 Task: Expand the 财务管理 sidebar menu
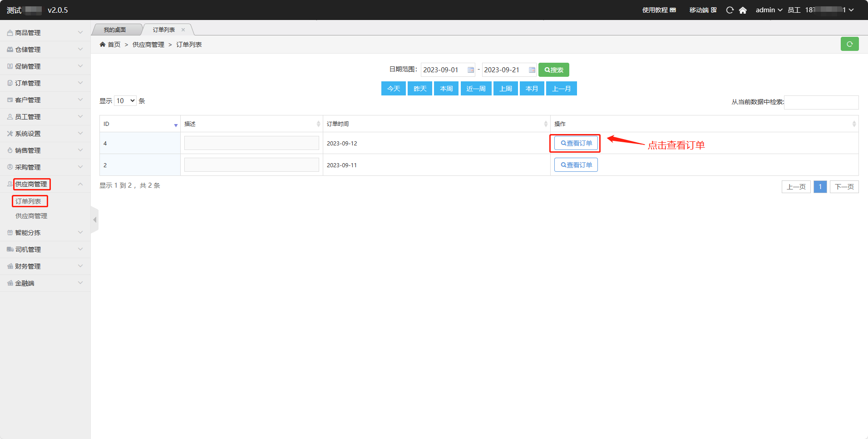click(x=45, y=266)
